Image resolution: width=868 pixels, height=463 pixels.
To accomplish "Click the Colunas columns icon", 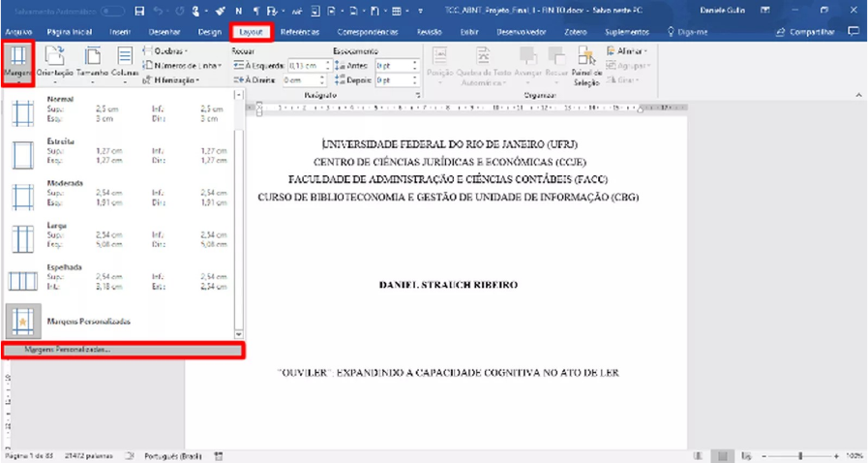I will point(124,64).
